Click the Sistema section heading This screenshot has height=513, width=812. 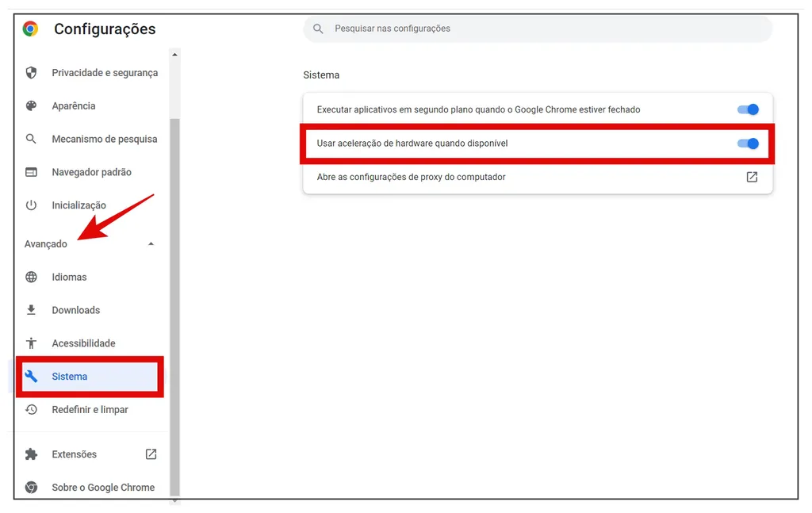click(x=321, y=75)
